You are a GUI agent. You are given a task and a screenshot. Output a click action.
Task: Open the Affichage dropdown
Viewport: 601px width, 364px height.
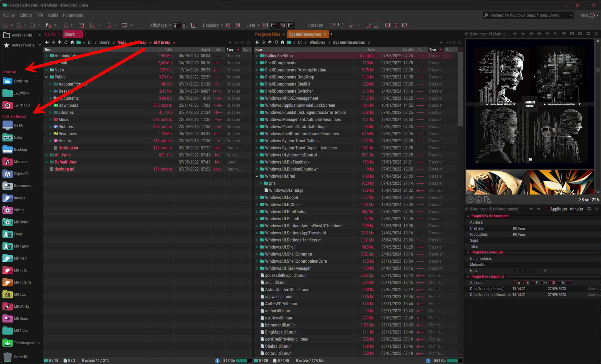click(160, 25)
